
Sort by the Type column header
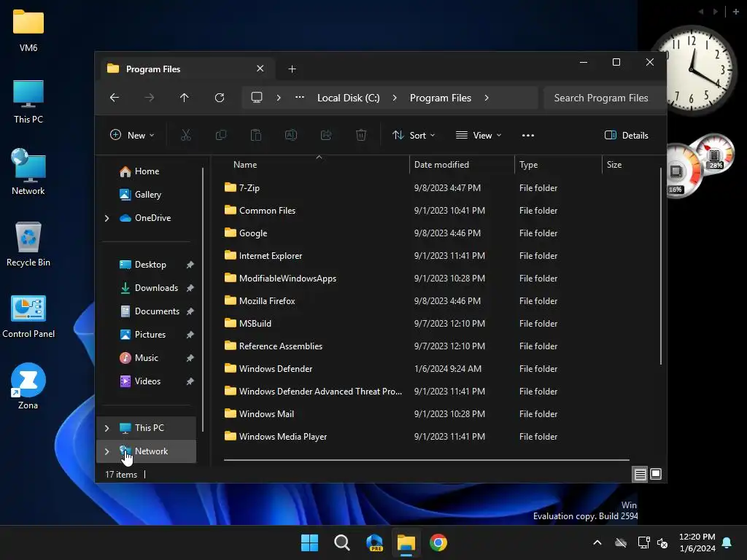tap(529, 165)
